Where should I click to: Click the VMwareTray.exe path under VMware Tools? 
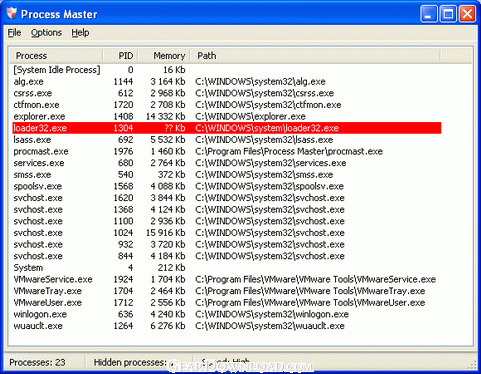point(310,291)
